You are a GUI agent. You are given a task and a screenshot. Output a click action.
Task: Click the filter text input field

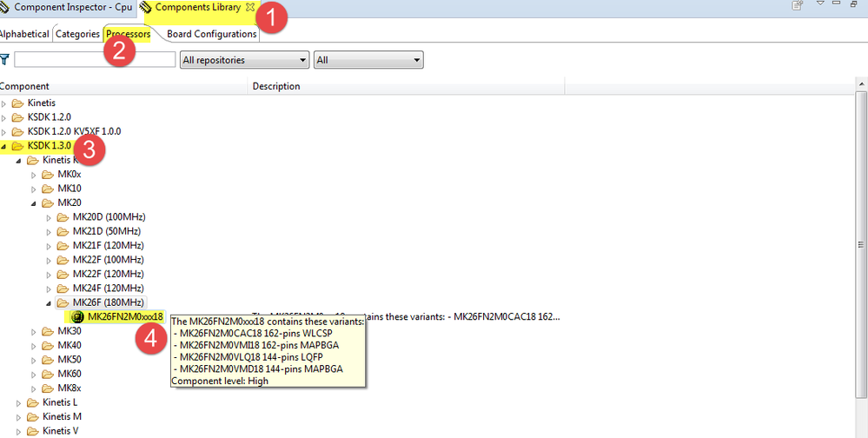95,60
